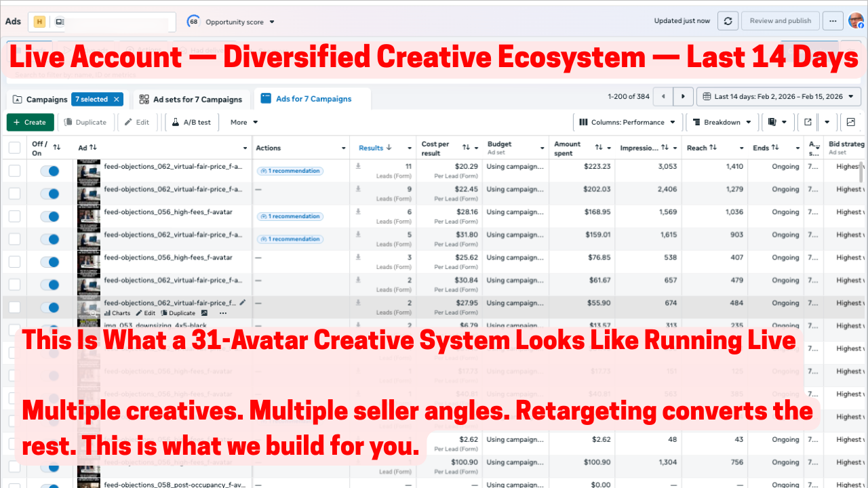
Task: Turn off the top feed-objections ad toggle
Action: tap(51, 171)
